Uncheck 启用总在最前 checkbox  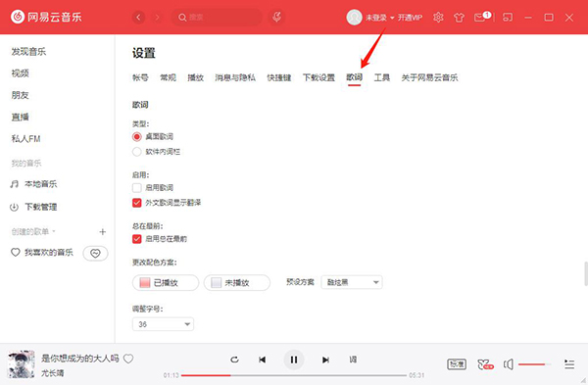[137, 239]
